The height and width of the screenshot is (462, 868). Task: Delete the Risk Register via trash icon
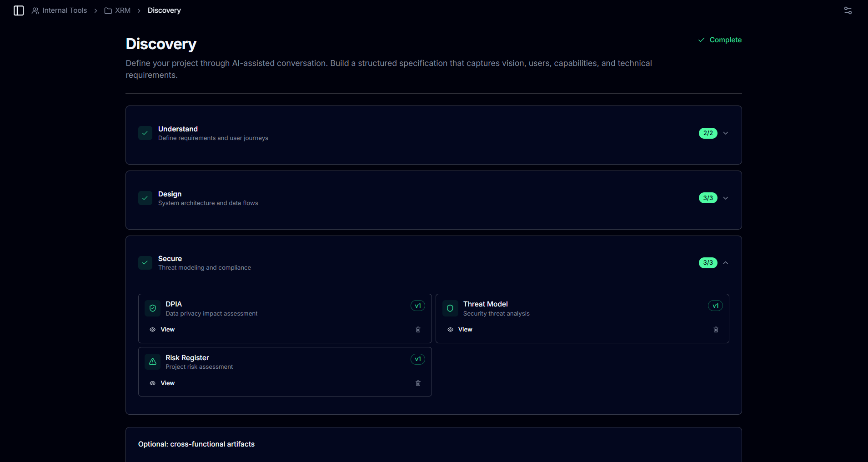click(418, 383)
